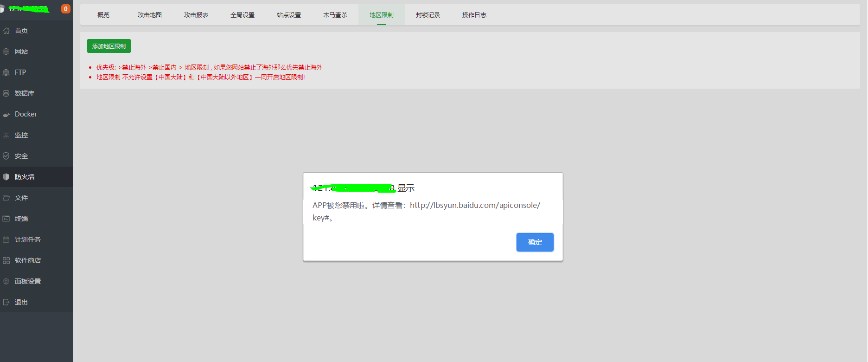Open 计划任务 in the sidebar
The height and width of the screenshot is (362, 868).
pos(37,239)
